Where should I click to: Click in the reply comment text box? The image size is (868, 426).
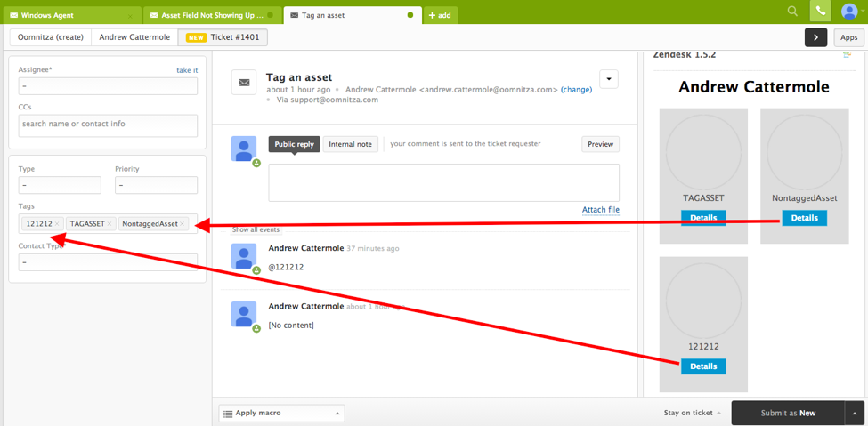tap(443, 182)
